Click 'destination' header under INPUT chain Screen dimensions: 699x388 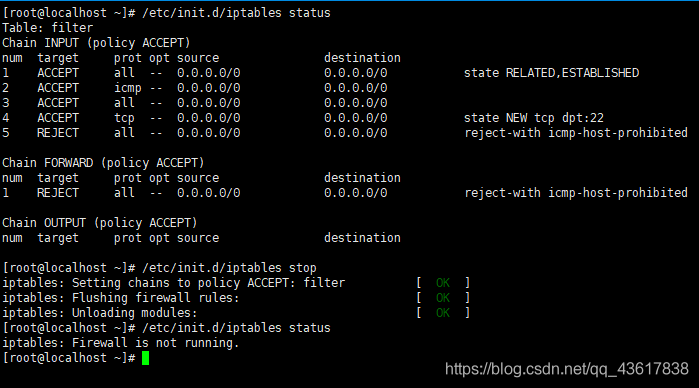(362, 58)
